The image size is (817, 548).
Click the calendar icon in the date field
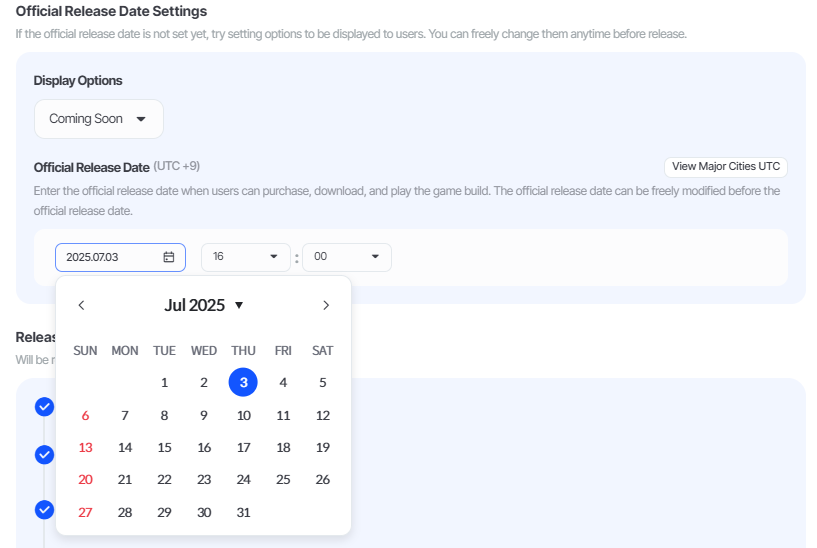(x=168, y=257)
